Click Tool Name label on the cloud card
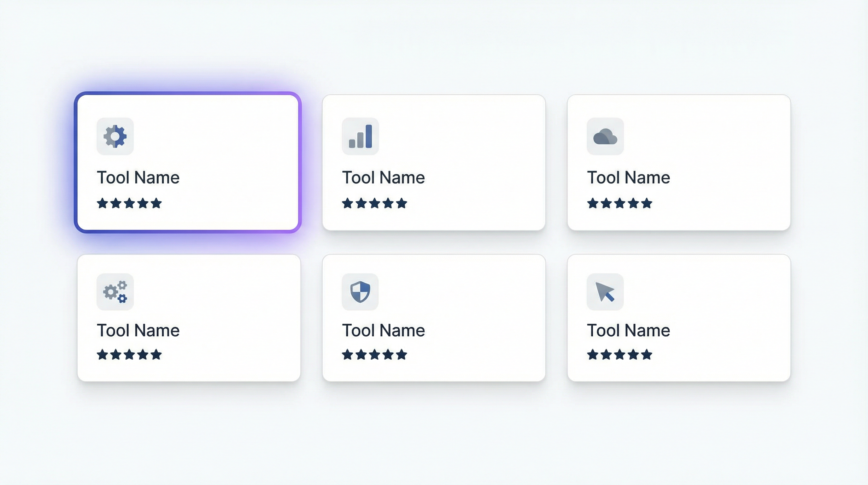 pos(628,177)
